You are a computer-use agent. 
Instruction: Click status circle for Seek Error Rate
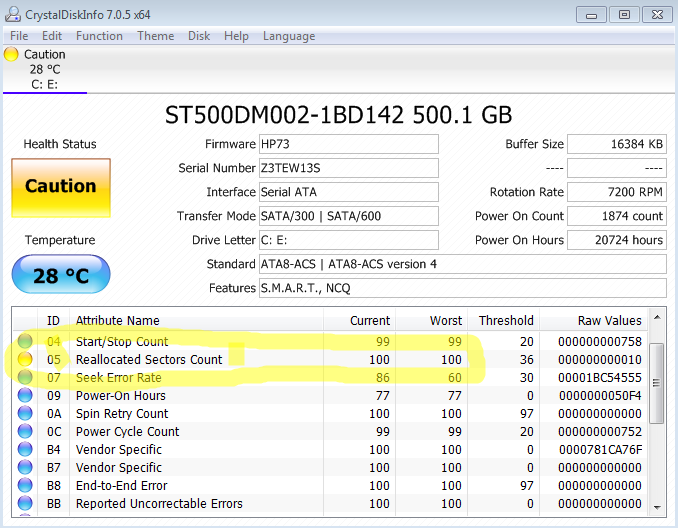tap(25, 378)
